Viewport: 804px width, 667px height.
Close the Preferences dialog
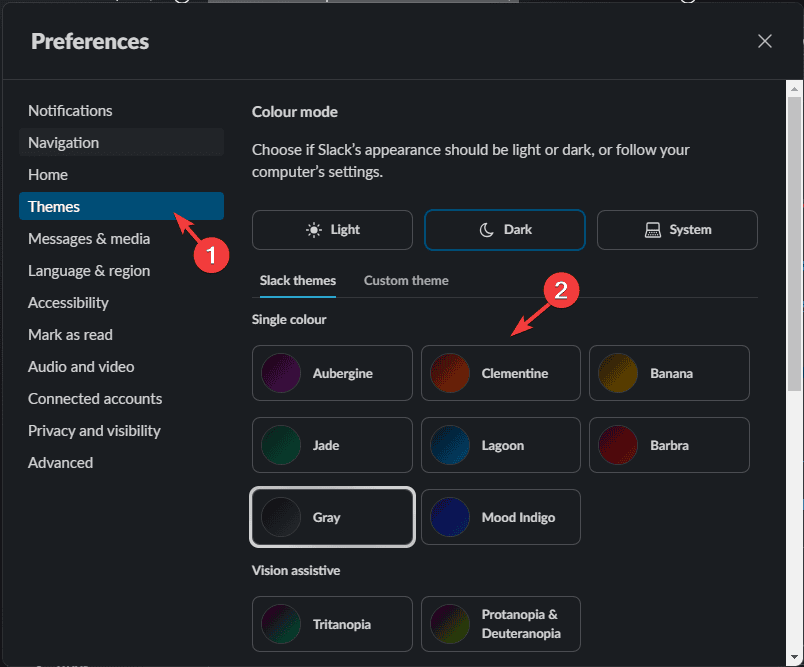click(x=765, y=41)
